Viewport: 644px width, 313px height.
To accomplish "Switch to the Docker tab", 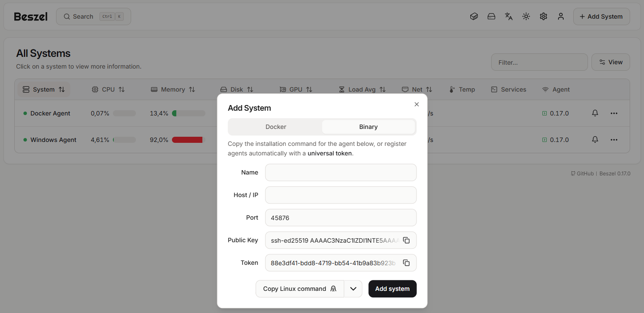I will click(276, 127).
